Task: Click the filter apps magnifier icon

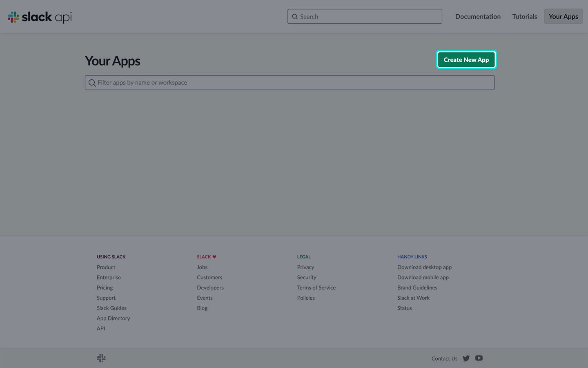Action: 92,83
